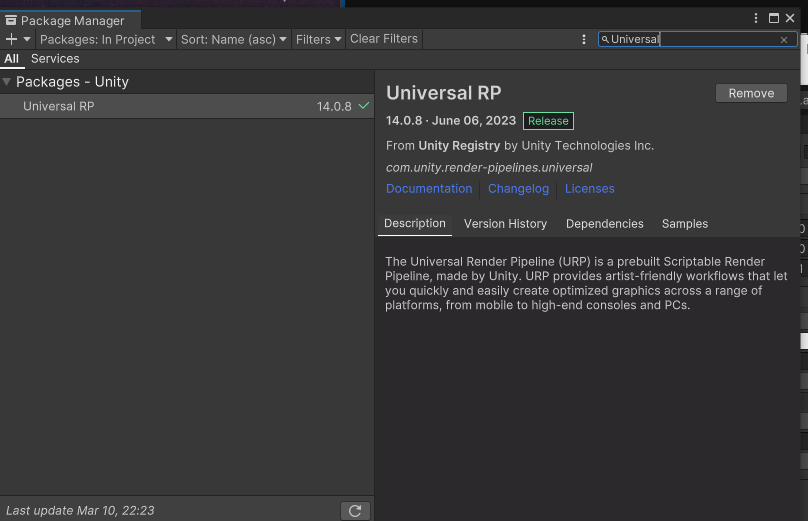Open the Filters dropdown
Screen dimensions: 808x521
coord(318,39)
